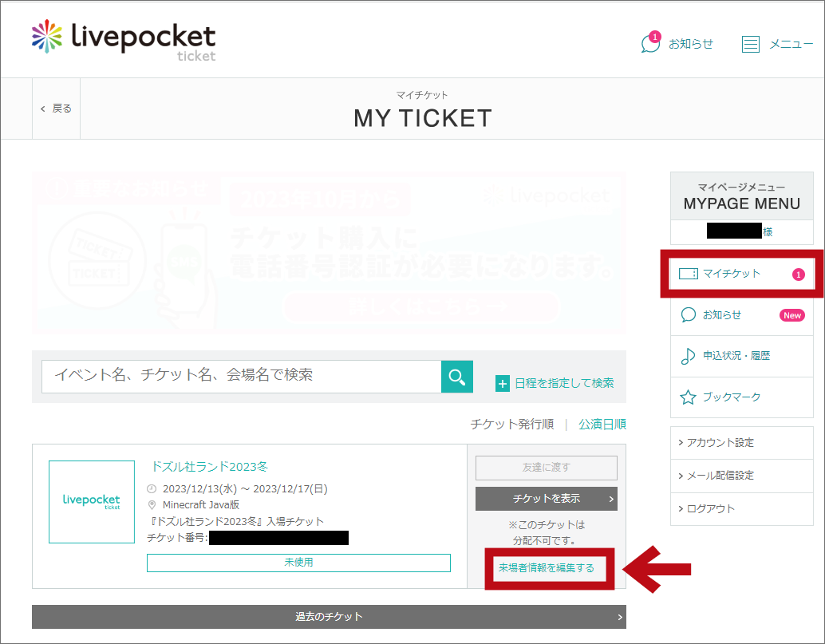
Task: Click the clock icon beside the event date
Action: pos(152,489)
